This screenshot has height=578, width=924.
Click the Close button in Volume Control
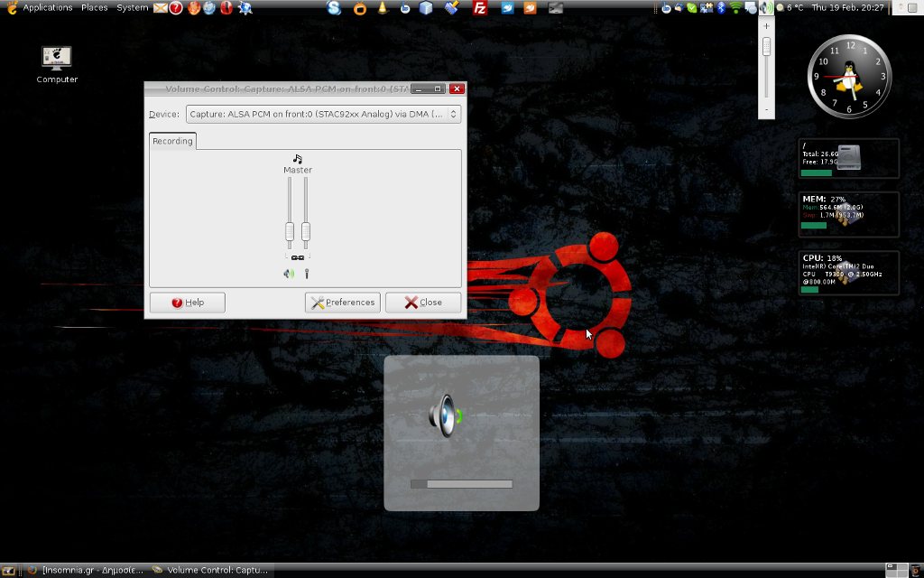click(x=423, y=303)
